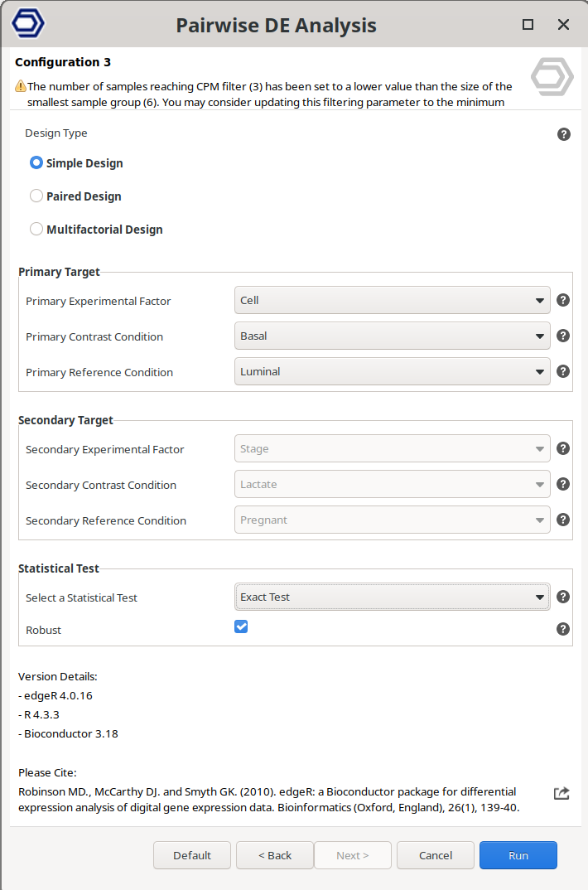This screenshot has width=588, height=890.
Task: View help for Select a Statistical Test
Action: (563, 597)
